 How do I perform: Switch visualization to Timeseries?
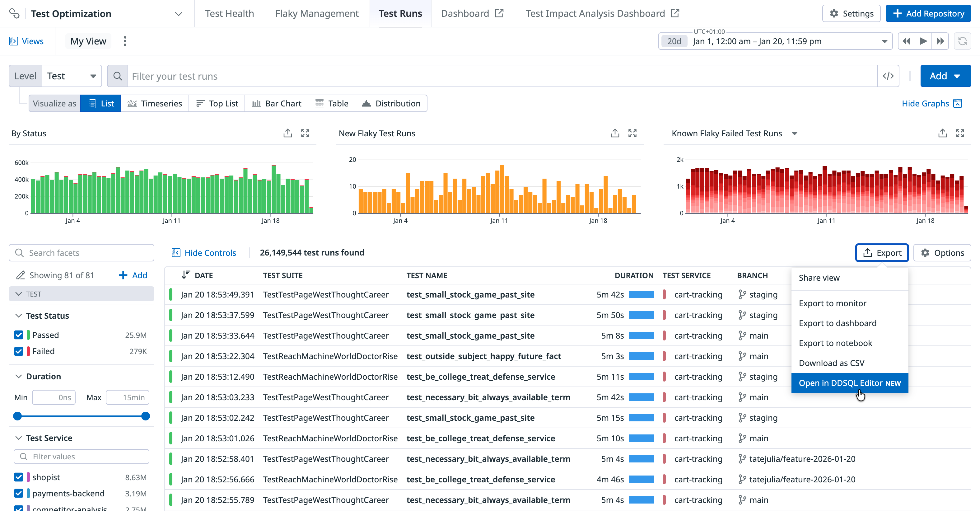coord(155,104)
